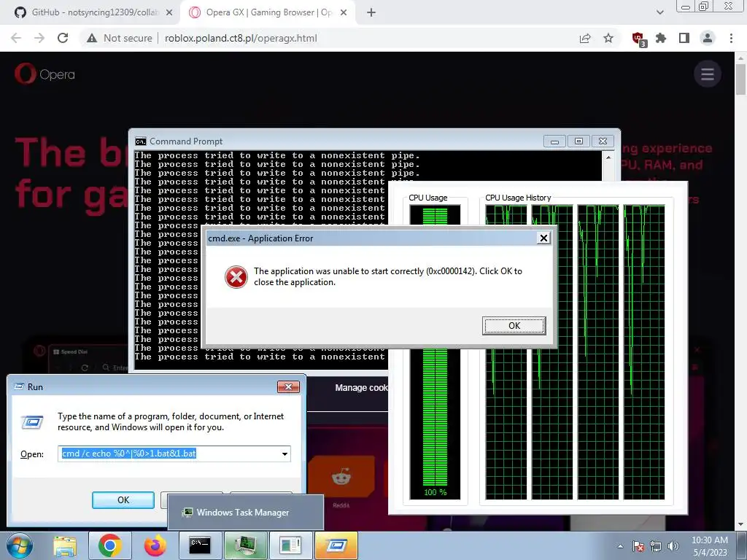Click Command Prompt scrollbar up arrow
Image resolution: width=747 pixels, height=560 pixels.
point(608,157)
